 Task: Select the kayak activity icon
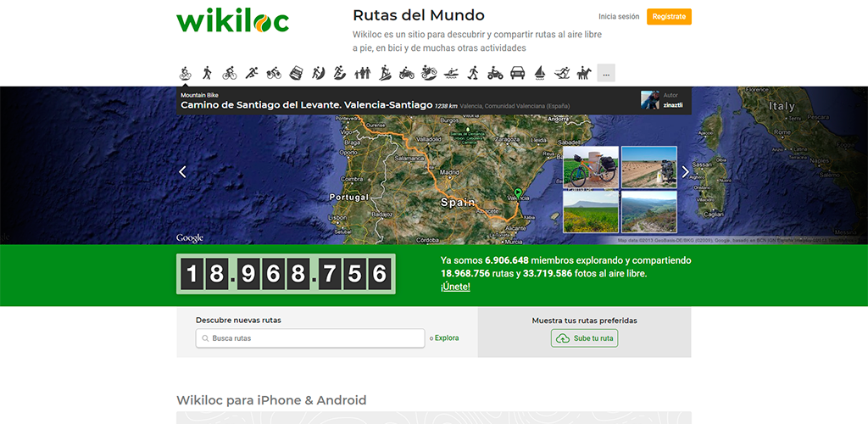[451, 73]
